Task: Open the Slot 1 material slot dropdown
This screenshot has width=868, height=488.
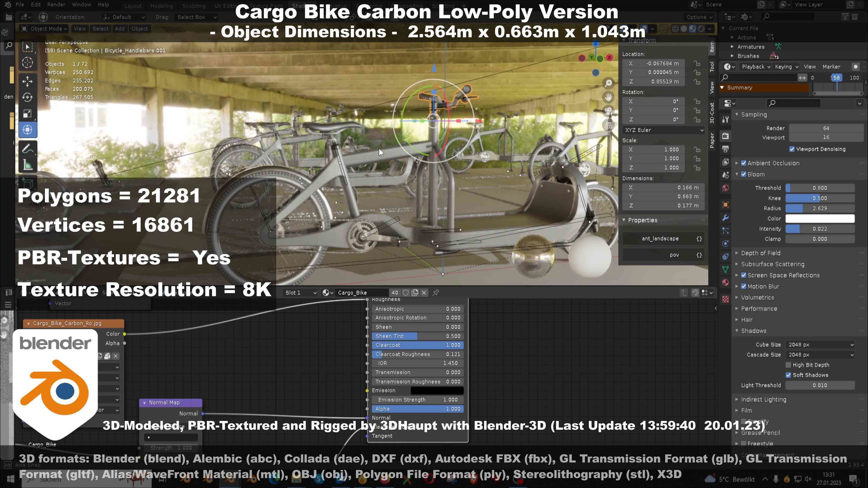Action: tap(301, 293)
